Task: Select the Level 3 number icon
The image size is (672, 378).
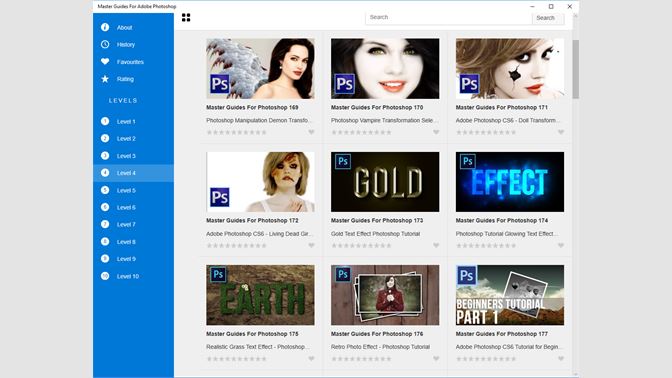Action: (105, 156)
